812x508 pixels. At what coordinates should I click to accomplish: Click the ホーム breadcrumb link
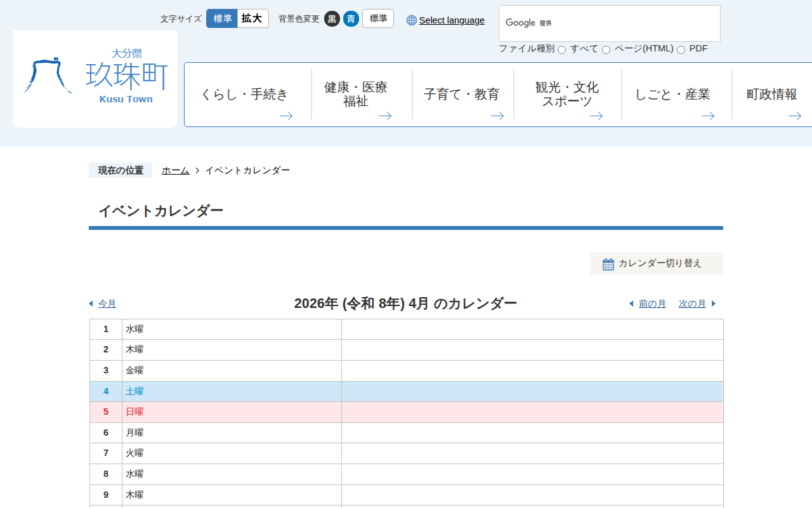pyautogui.click(x=176, y=170)
